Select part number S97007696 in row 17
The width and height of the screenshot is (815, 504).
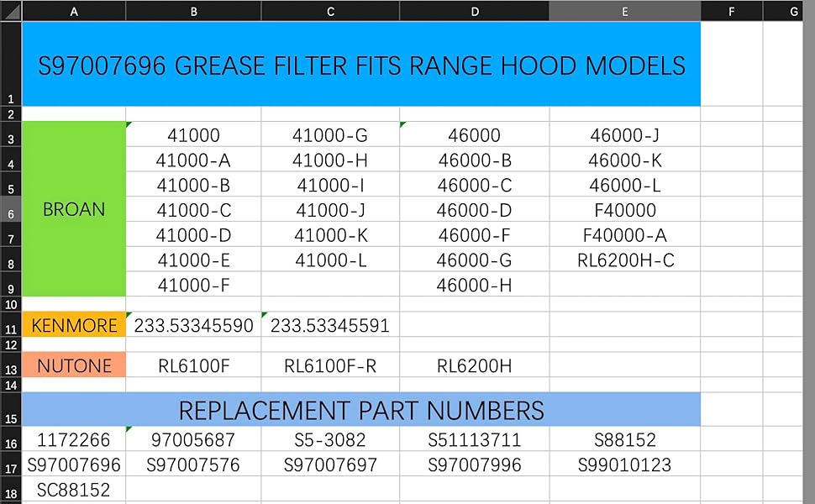point(74,464)
